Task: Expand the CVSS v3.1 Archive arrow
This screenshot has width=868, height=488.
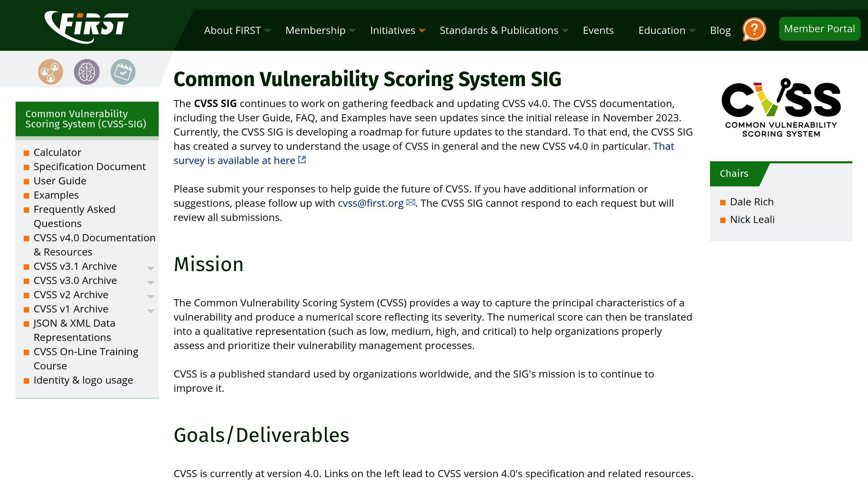Action: [151, 268]
